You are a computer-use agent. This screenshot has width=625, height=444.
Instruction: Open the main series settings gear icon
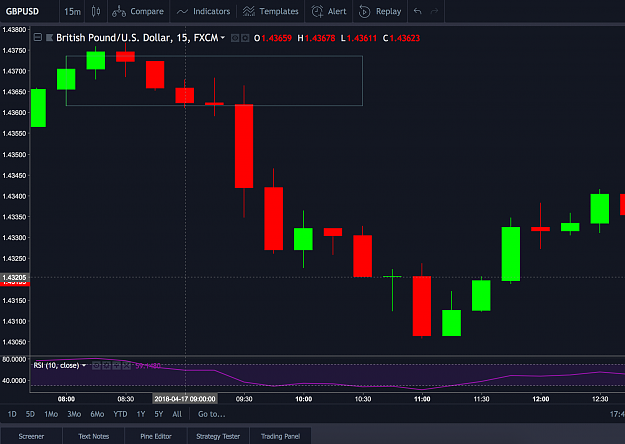tap(245, 38)
